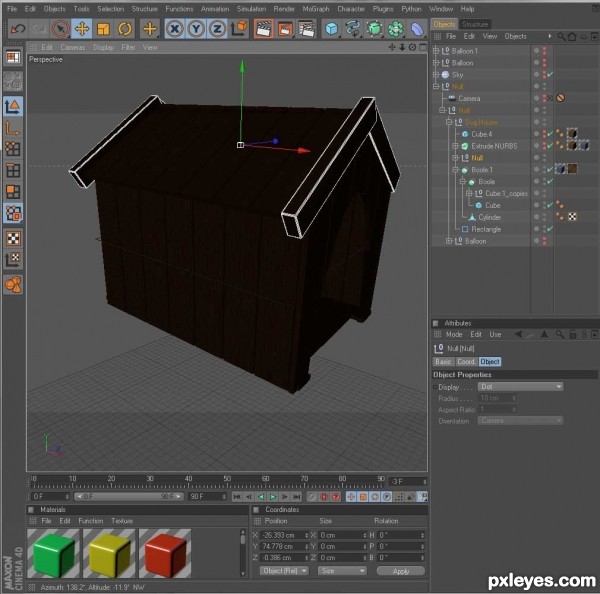The image size is (600, 594).
Task: Open Render Settings icon
Action: (307, 29)
